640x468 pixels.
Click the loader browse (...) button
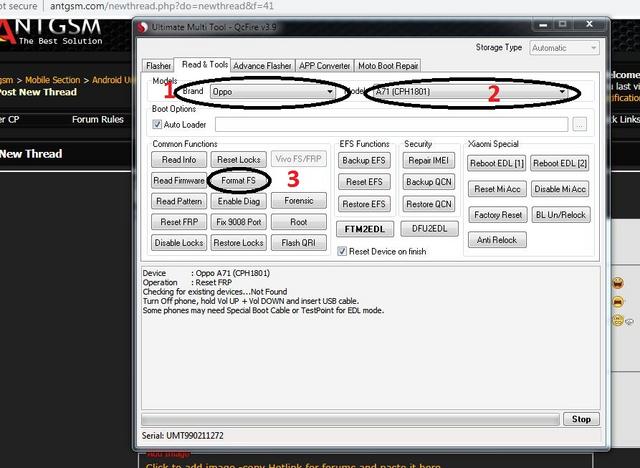pyautogui.click(x=580, y=124)
